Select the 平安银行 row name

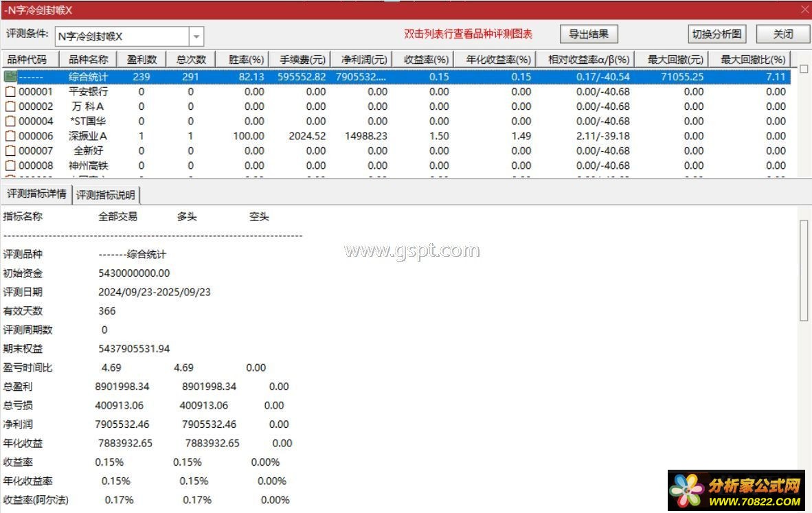tap(88, 91)
